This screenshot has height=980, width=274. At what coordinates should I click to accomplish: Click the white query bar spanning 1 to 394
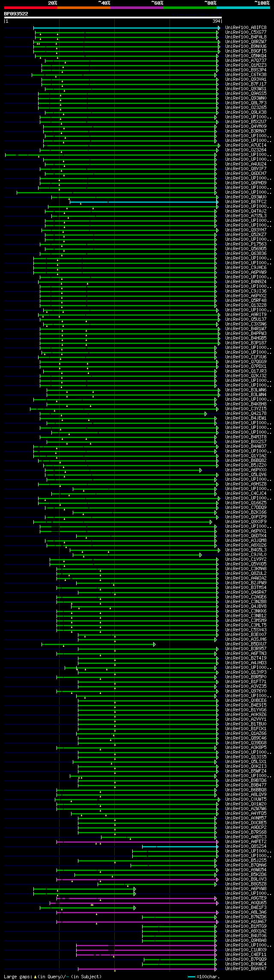pos(113,18)
